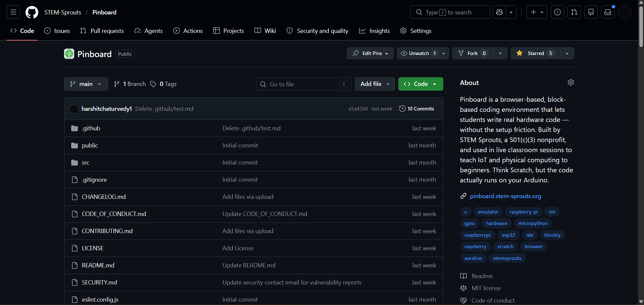Open CHANGELOG.md file
644x305 pixels.
(x=104, y=197)
